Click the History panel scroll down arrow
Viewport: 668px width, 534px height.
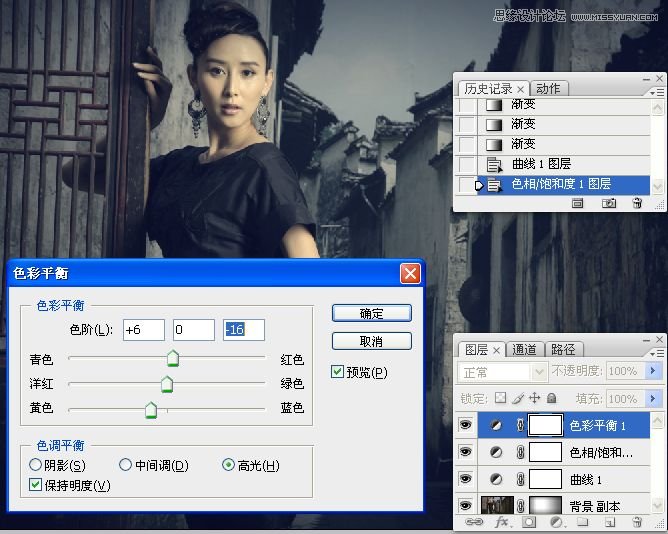(x=657, y=186)
